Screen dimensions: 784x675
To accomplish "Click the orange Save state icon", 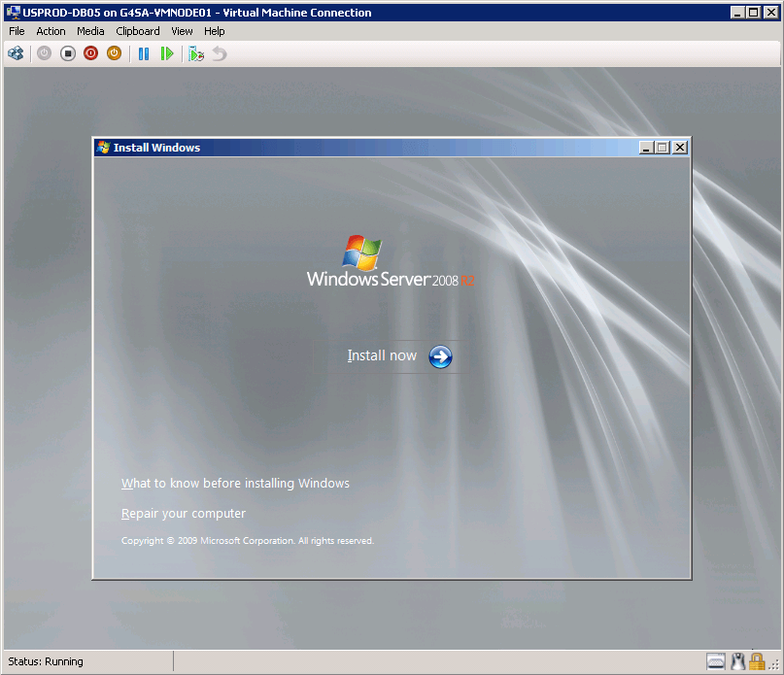I will (114, 53).
